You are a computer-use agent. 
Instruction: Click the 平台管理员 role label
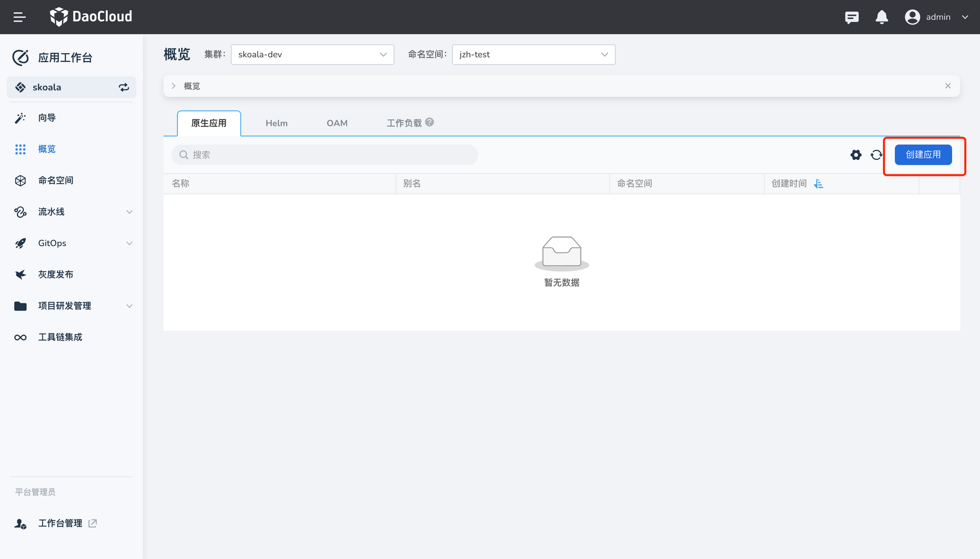click(35, 492)
